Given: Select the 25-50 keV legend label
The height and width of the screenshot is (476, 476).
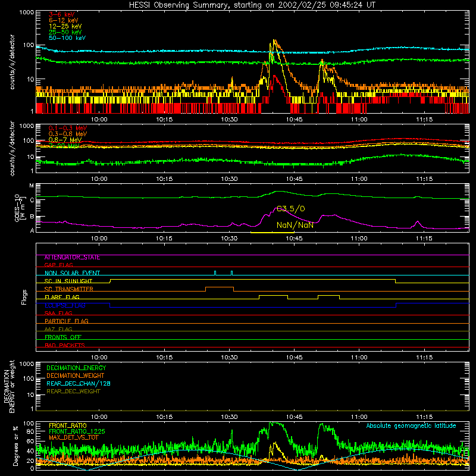Looking at the screenshot, I should point(65,32).
